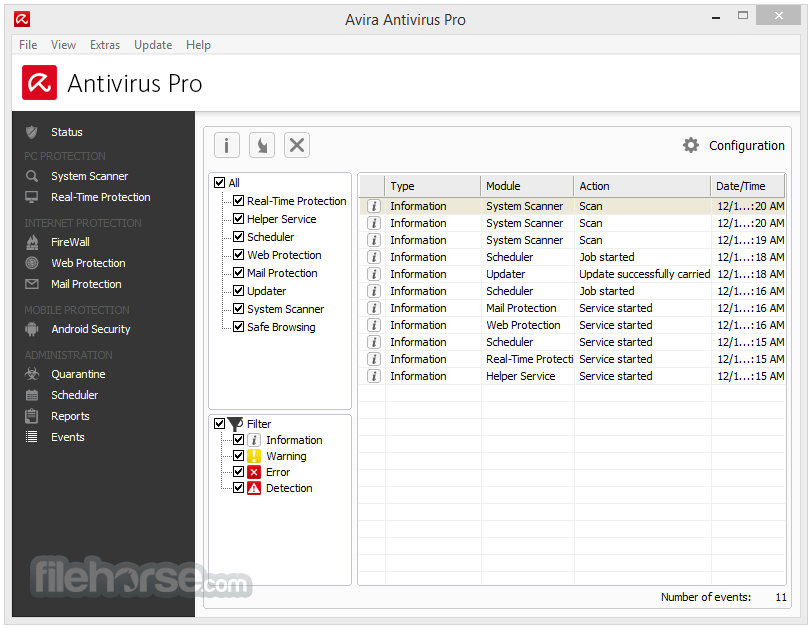The image size is (811, 628).
Task: Click the System Scanner magnifier icon
Action: click(32, 176)
